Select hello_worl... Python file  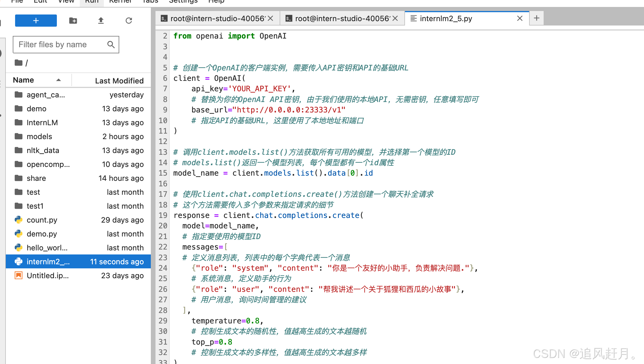(x=78, y=248)
